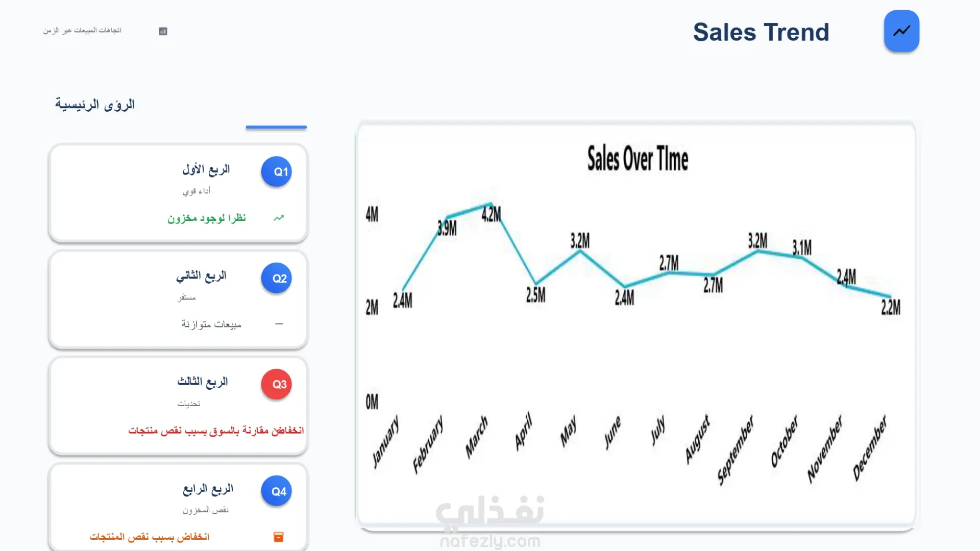The image size is (980, 551).
Task: Select the Q1 circular badge
Action: 277,172
